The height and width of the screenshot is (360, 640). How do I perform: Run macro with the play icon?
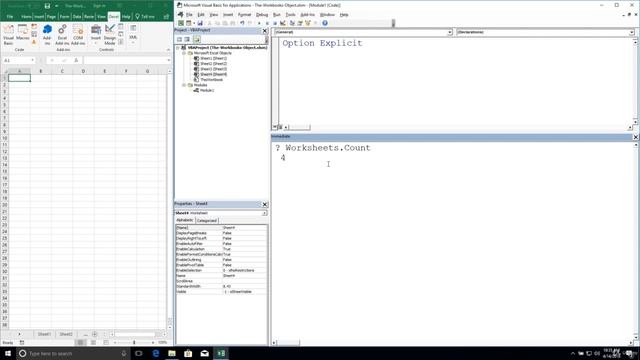point(259,23)
